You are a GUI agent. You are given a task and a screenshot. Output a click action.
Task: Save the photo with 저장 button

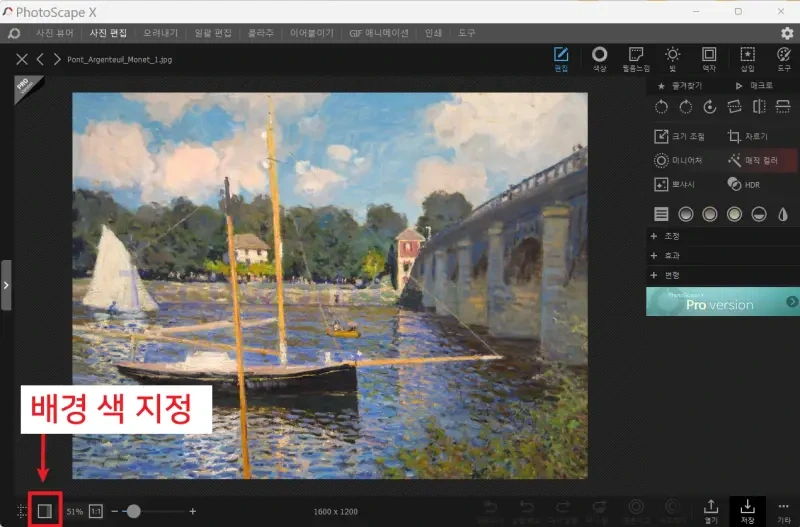pos(747,511)
